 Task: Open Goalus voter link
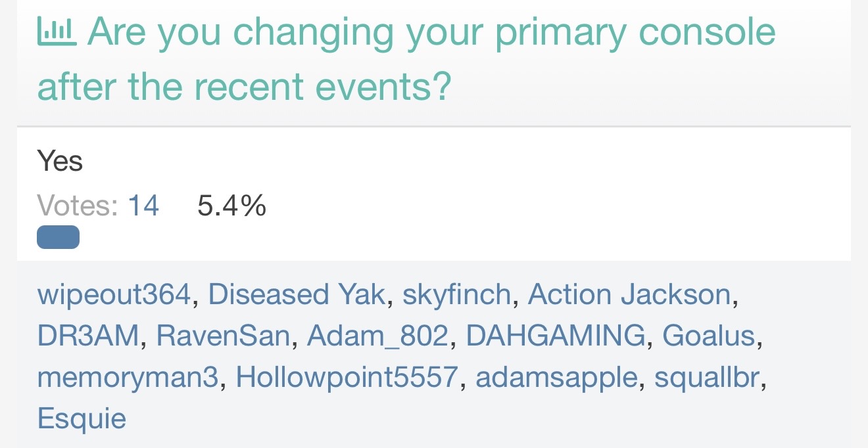coord(708,336)
